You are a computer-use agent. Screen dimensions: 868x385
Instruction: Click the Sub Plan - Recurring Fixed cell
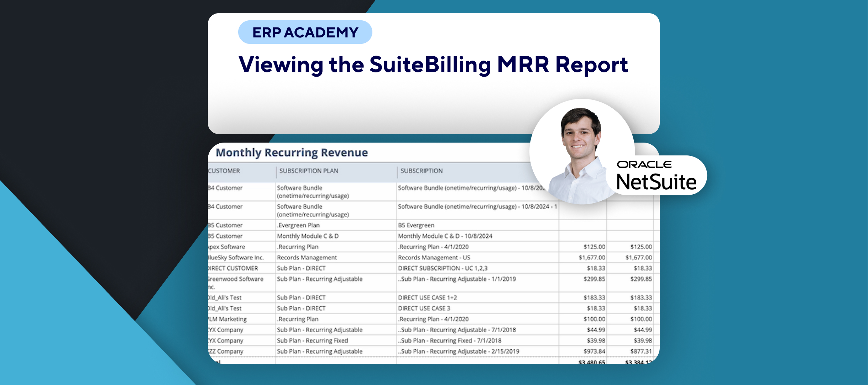[x=312, y=340]
